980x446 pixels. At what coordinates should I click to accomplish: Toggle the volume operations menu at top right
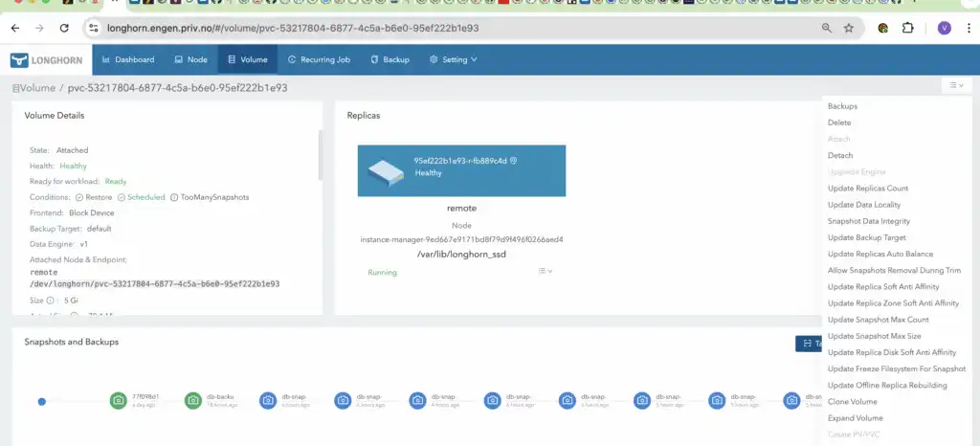(x=956, y=85)
